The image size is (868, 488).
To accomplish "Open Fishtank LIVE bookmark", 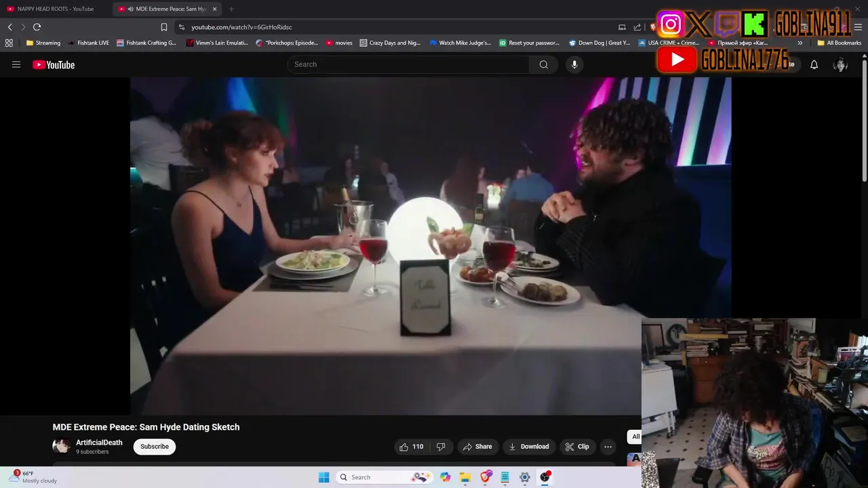I will tap(89, 43).
